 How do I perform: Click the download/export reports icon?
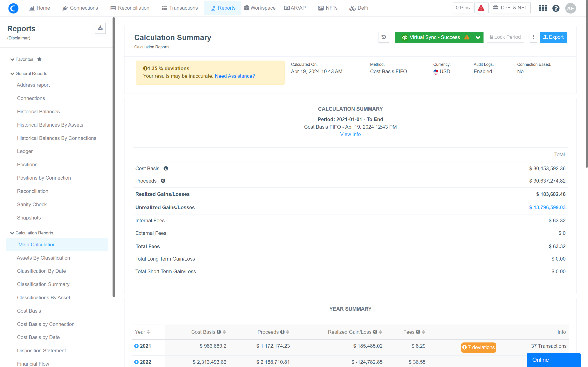click(100, 28)
